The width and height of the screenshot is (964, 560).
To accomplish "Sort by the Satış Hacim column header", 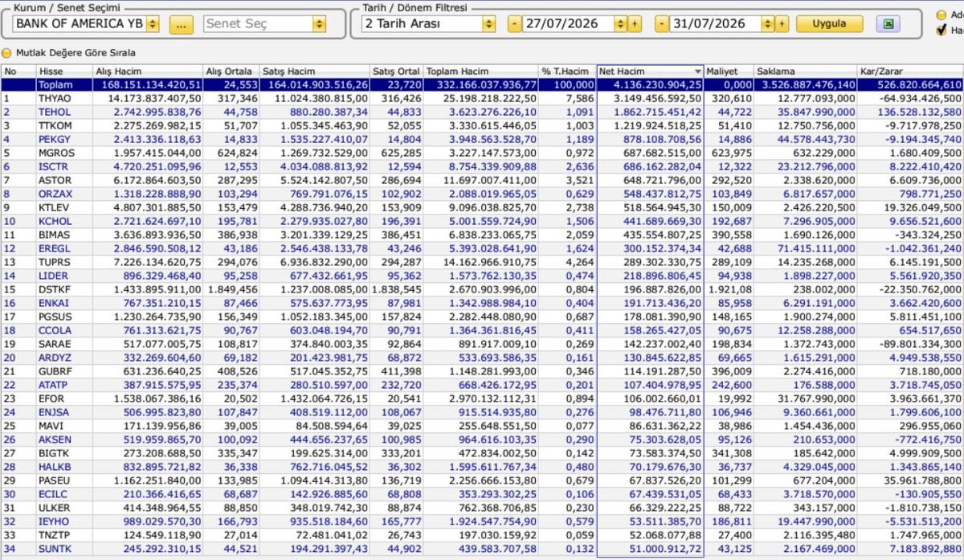I will coord(316,72).
